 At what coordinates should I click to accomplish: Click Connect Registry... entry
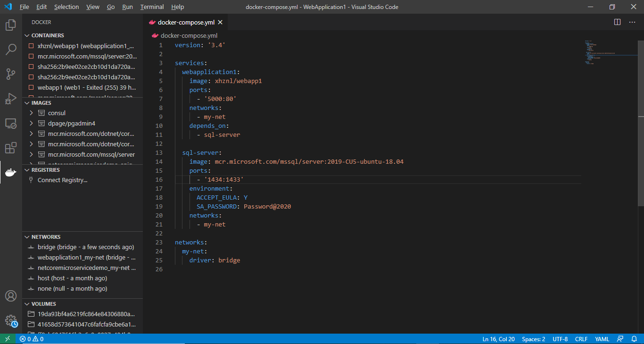click(63, 180)
